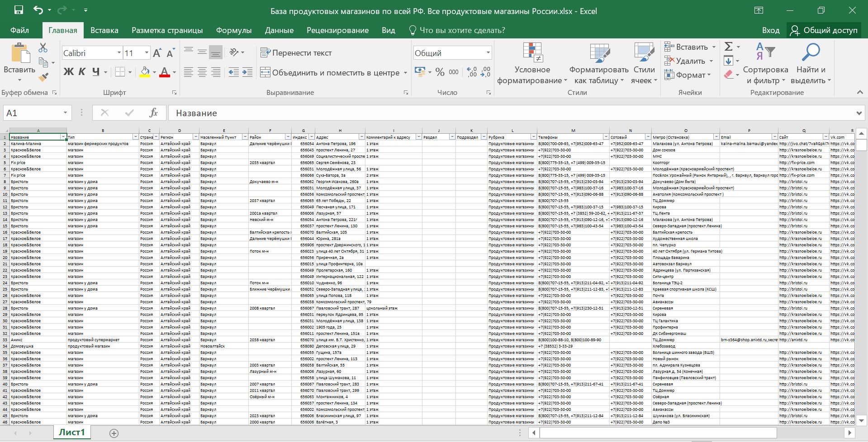Toggle Wrap Text option

(296, 53)
